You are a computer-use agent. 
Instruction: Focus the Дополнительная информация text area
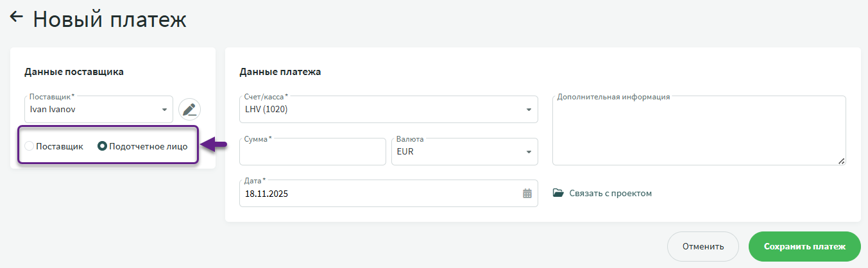(698, 131)
